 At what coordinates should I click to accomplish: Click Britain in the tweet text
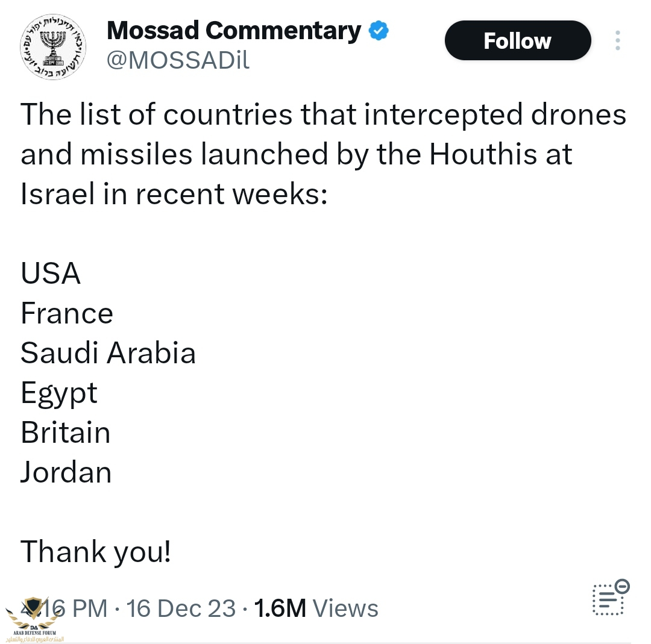point(66,433)
